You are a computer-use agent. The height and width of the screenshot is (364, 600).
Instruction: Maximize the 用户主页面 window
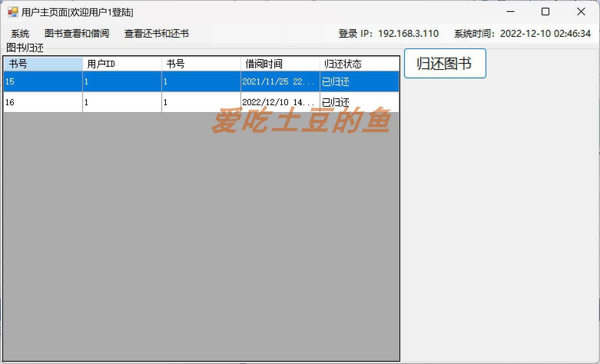click(x=545, y=12)
